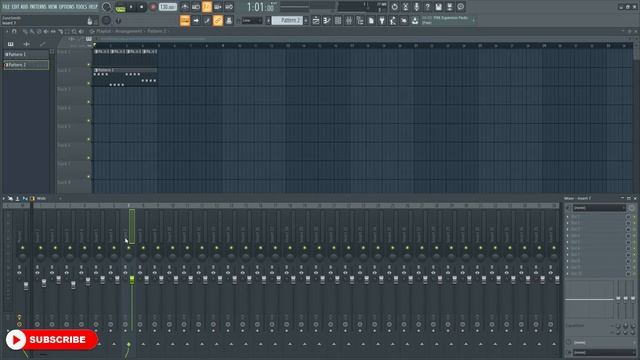Viewport: 640px width, 360px height.
Task: Open the plugin picker plug icon
Action: 382,20
